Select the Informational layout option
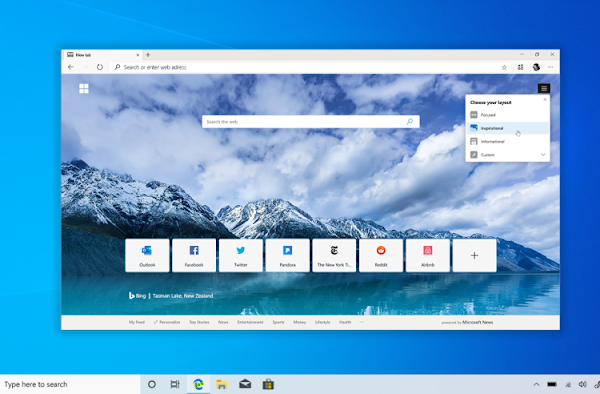600x394 pixels. [x=507, y=142]
